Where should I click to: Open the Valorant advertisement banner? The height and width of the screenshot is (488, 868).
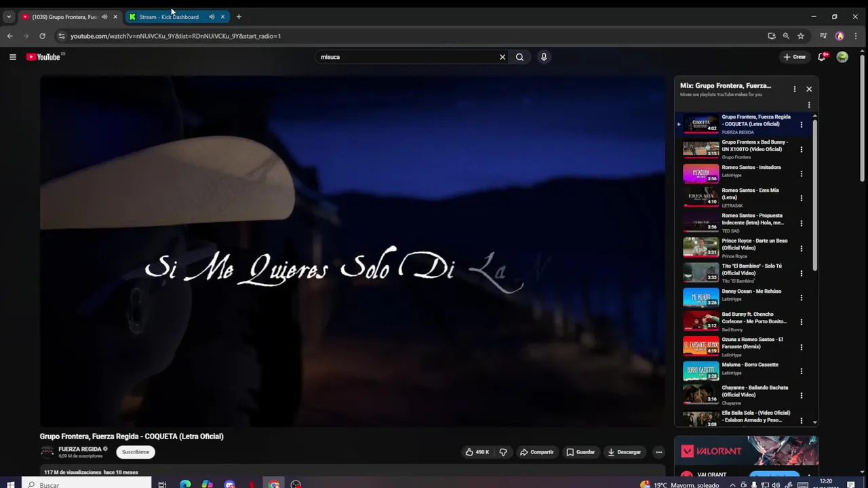[x=746, y=451]
